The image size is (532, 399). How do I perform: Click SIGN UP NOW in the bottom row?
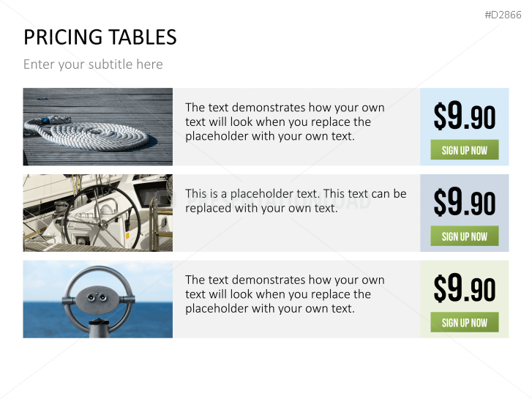[x=464, y=322]
